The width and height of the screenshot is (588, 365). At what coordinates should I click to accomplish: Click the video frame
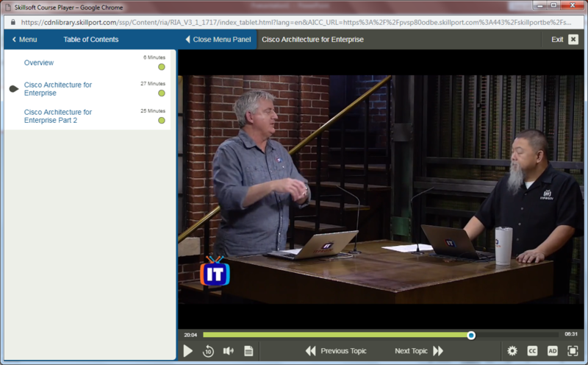tap(381, 190)
